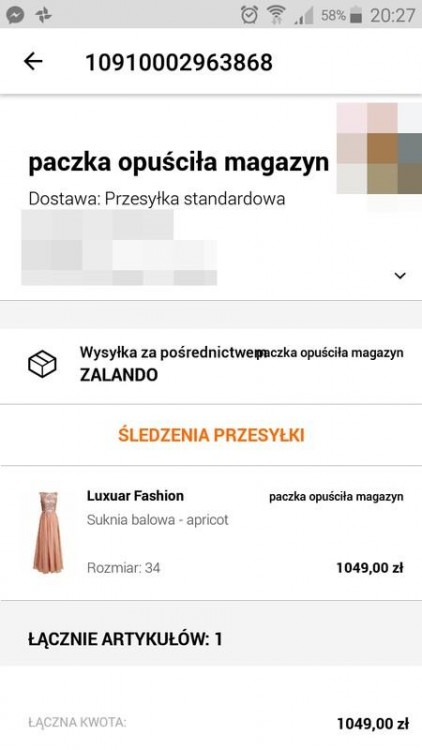The image size is (422, 750).
Task: Tap the pixelated product image at top right
Action: [x=379, y=148]
